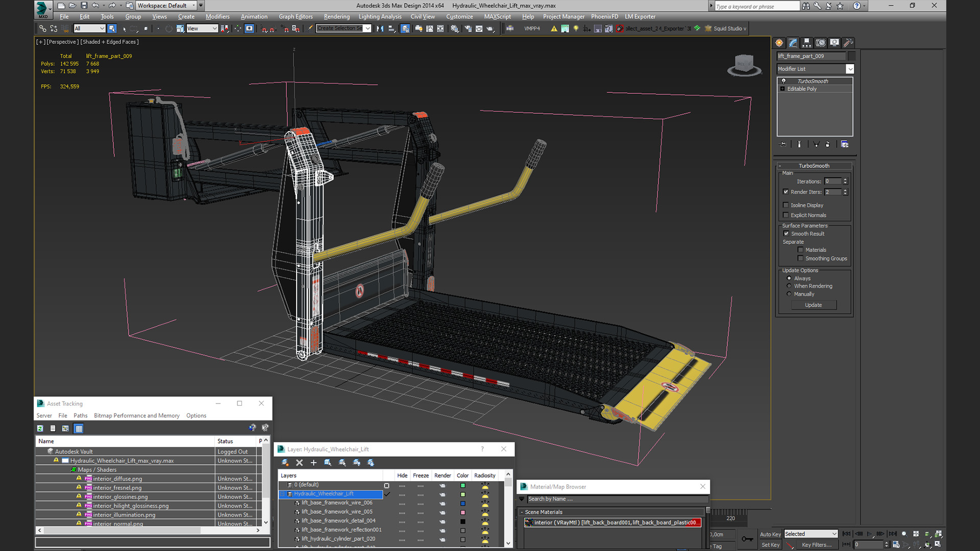Click Remove modifier from stack icon
This screenshot has height=551, width=980.
pyautogui.click(x=827, y=144)
